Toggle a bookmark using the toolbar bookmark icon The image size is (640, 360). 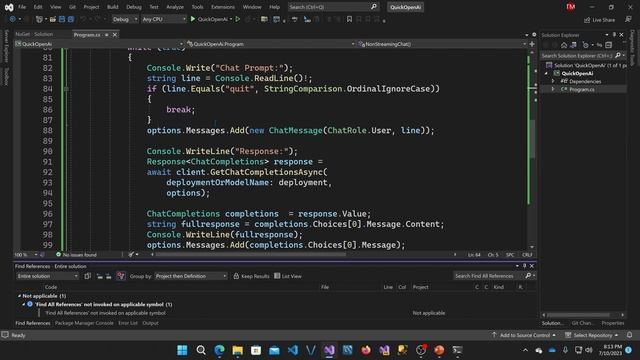coord(349,19)
